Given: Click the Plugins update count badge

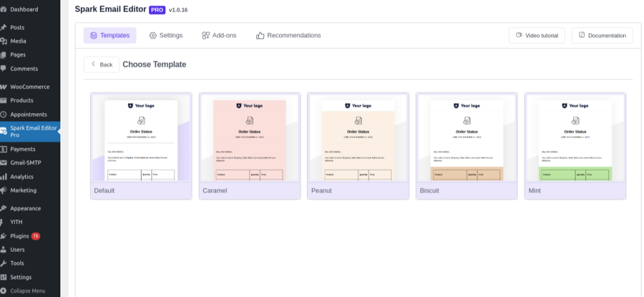Looking at the screenshot, I should tap(36, 236).
